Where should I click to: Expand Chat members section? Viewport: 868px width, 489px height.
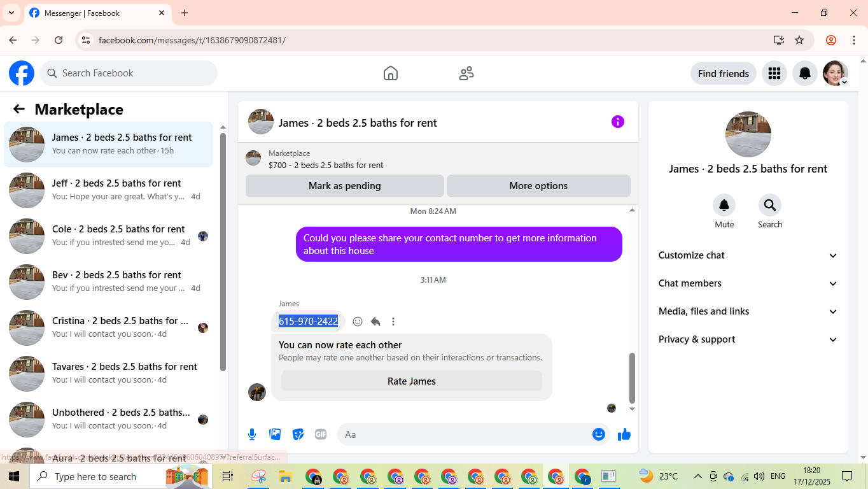(x=748, y=283)
